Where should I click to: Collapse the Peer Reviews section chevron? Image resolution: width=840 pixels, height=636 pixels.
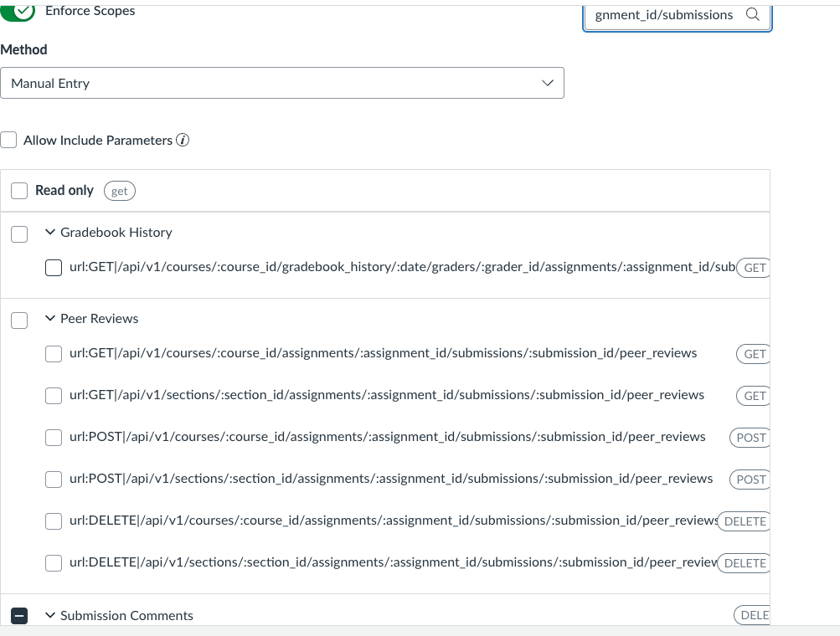tap(50, 318)
